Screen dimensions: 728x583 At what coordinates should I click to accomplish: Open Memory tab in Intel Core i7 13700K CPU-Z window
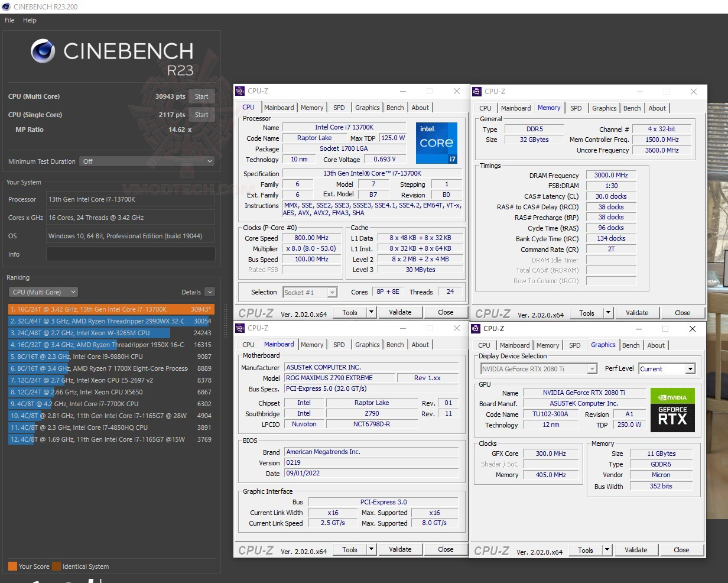pos(312,108)
